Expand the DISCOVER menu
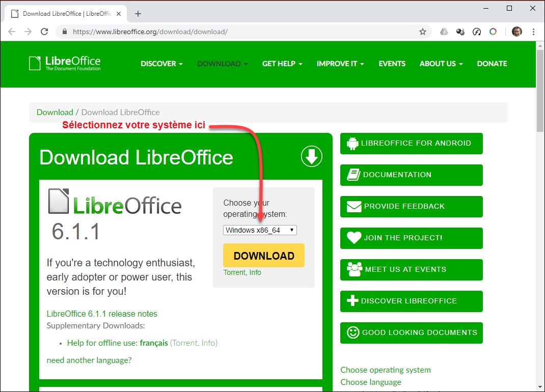This screenshot has height=392, width=545. [161, 64]
